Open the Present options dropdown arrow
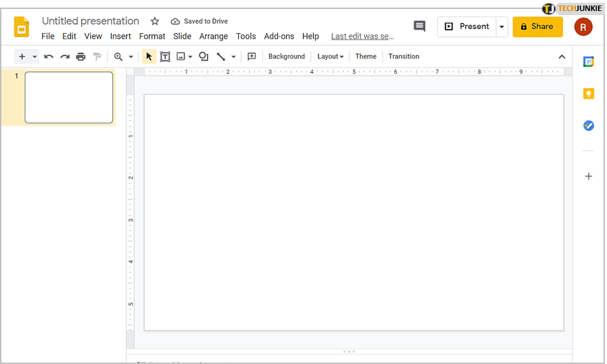 tap(502, 27)
